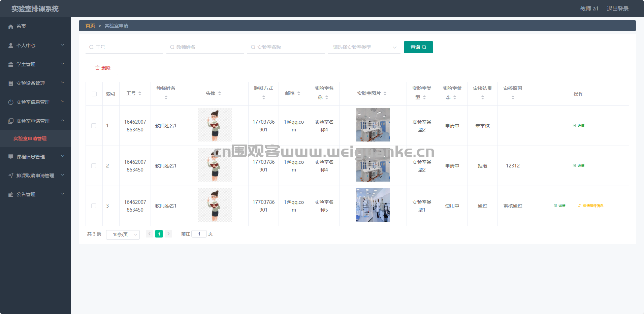644x314 pixels.
Task: Sort table by 实验室图片 column arrows
Action: pos(385,93)
